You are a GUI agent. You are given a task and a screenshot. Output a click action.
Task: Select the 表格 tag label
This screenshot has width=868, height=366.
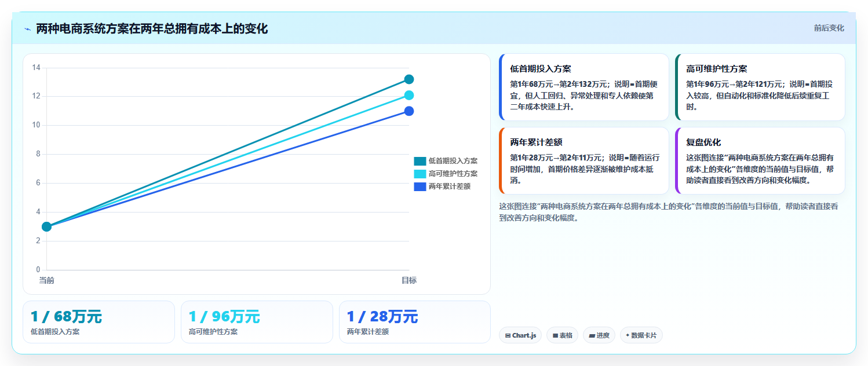566,335
